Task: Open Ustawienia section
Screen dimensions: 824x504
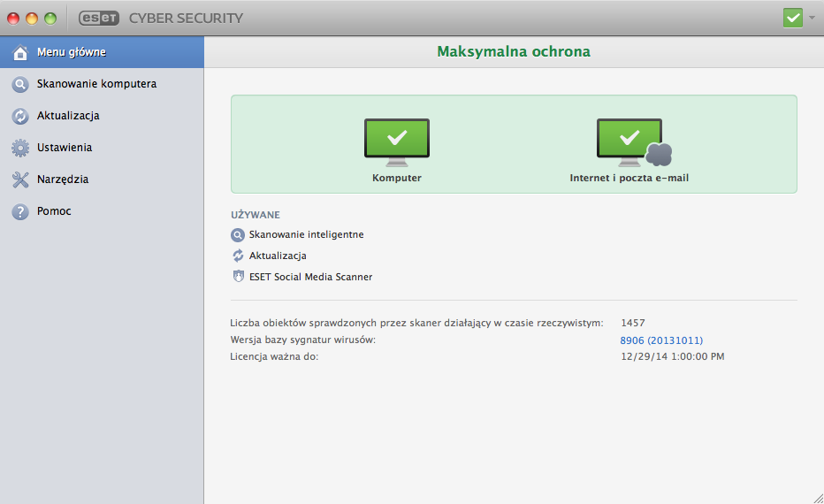Action: click(x=102, y=148)
